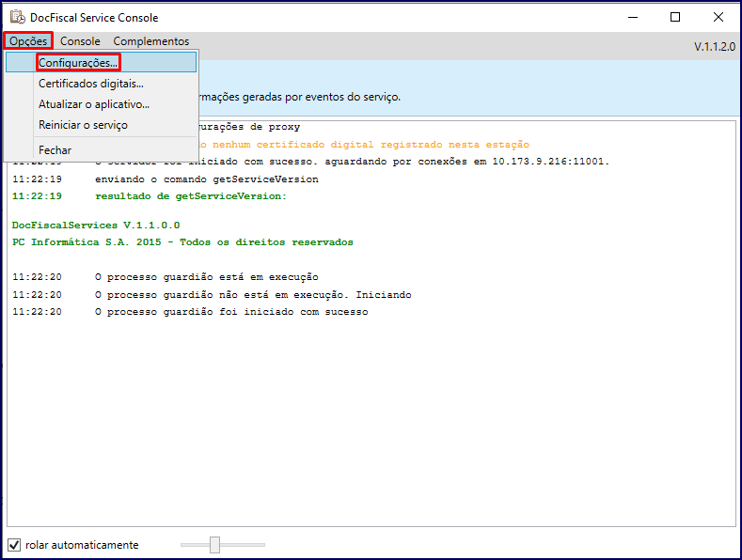The image size is (742, 560).
Task: Click 'DocFiscalServices V.1.1.0.0' text
Action: (96, 226)
